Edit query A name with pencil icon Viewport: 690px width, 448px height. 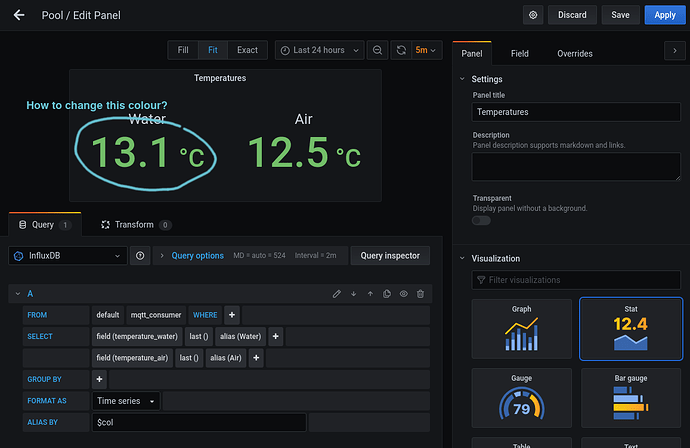337,294
